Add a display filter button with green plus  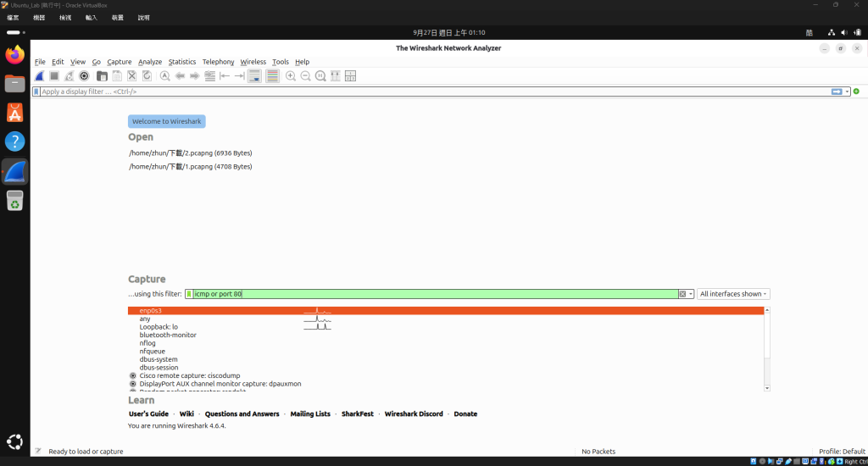pos(856,92)
